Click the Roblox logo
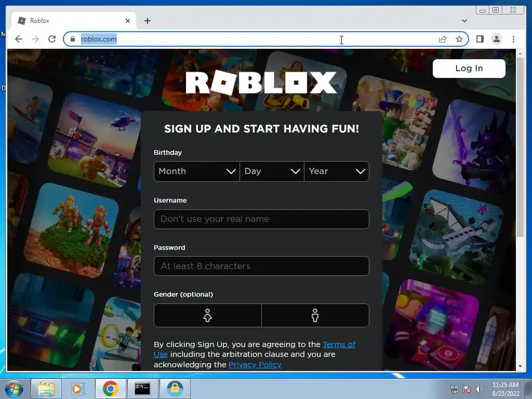Viewport: 532px width, 399px height. click(x=261, y=83)
